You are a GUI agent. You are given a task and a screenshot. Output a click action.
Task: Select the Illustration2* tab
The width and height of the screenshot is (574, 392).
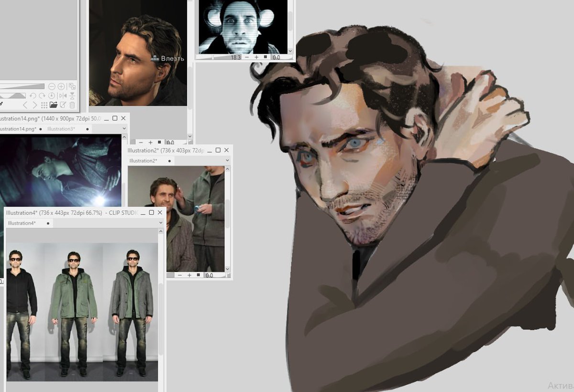click(x=143, y=161)
